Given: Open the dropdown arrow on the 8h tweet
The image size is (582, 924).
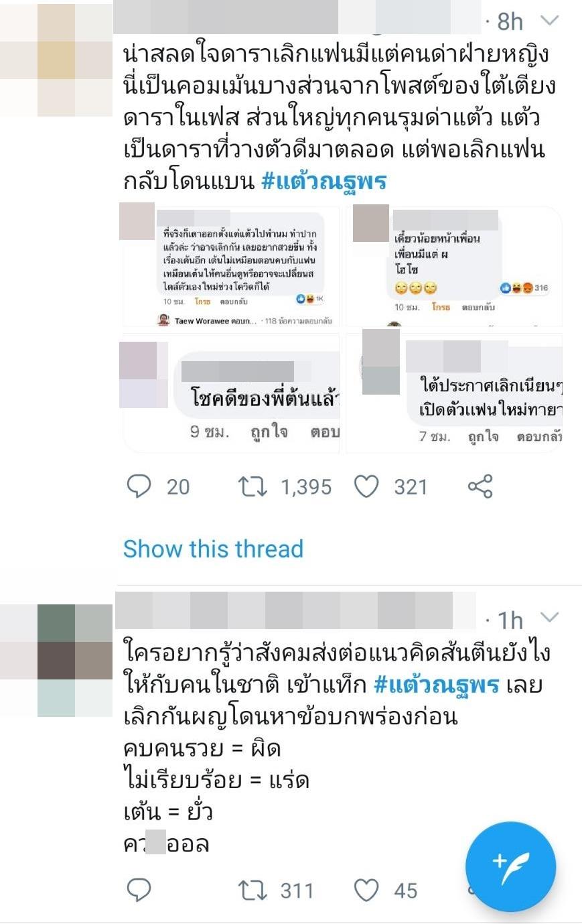Looking at the screenshot, I should [550, 21].
